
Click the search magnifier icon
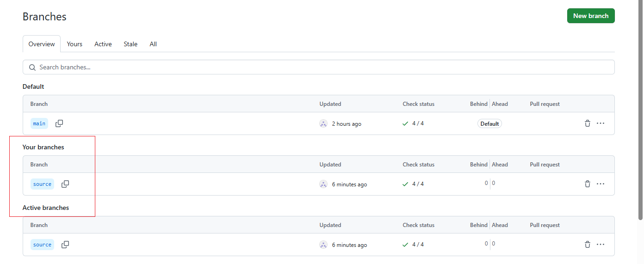point(32,67)
